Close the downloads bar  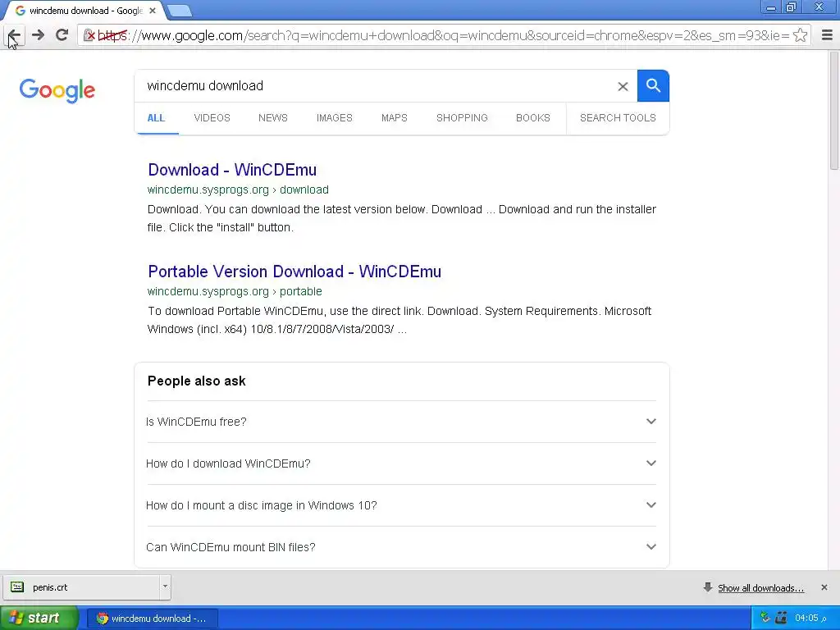tap(824, 587)
